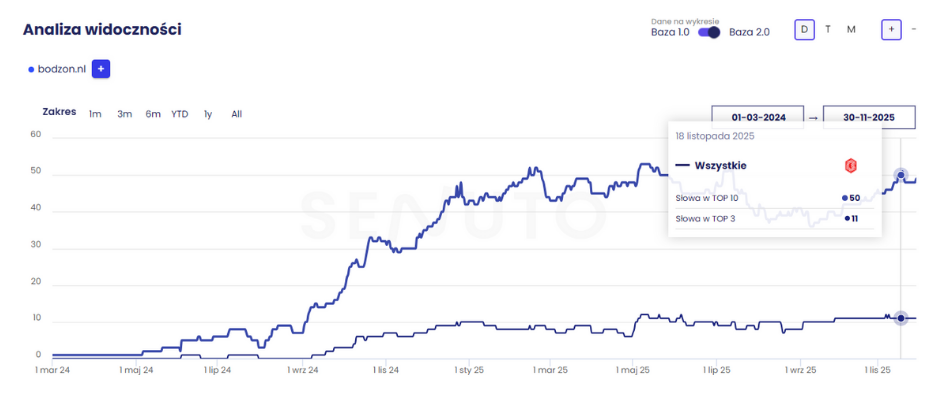This screenshot has width=940, height=400.
Task: Click the arrow between the date fields
Action: 813,118
